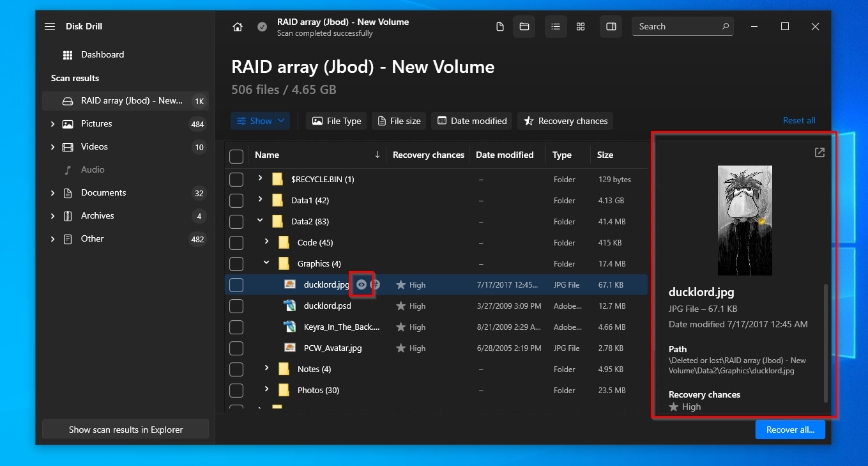
Task: Open preview in external window icon
Action: [x=819, y=153]
